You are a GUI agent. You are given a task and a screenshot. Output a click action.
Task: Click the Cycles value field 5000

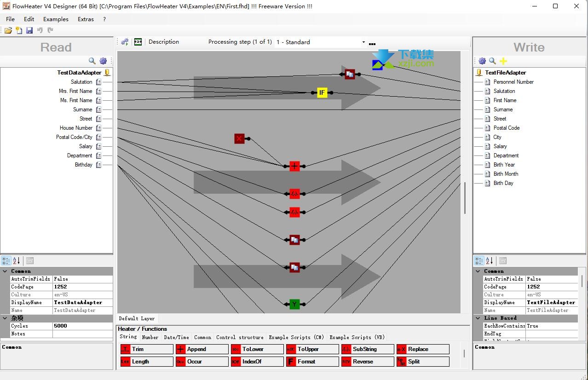point(82,326)
